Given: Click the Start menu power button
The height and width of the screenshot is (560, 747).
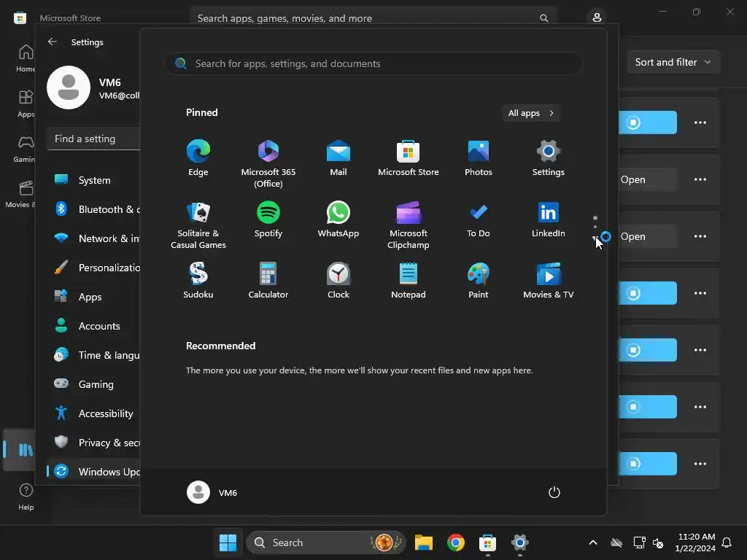Looking at the screenshot, I should [554, 492].
